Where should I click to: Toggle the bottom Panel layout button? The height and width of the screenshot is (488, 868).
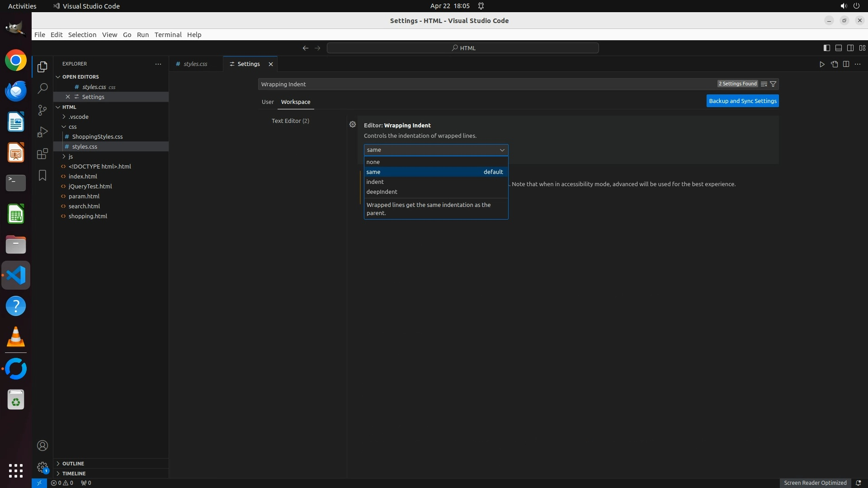point(838,48)
